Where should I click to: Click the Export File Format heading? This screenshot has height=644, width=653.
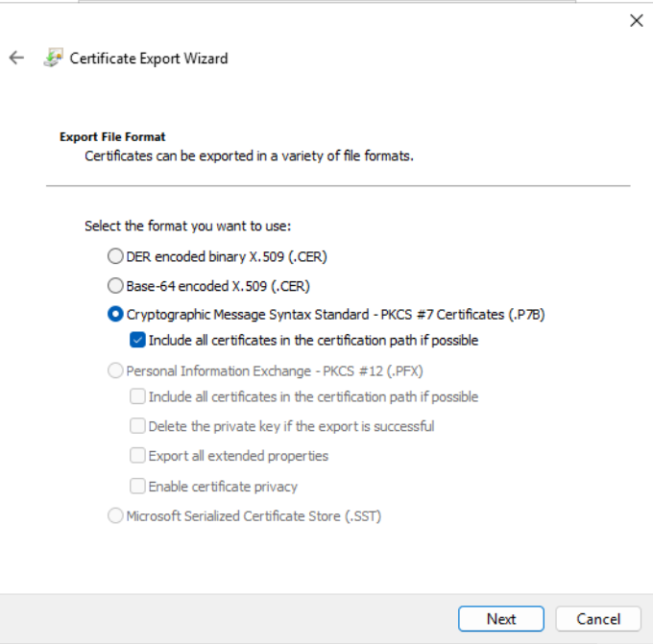pos(112,137)
